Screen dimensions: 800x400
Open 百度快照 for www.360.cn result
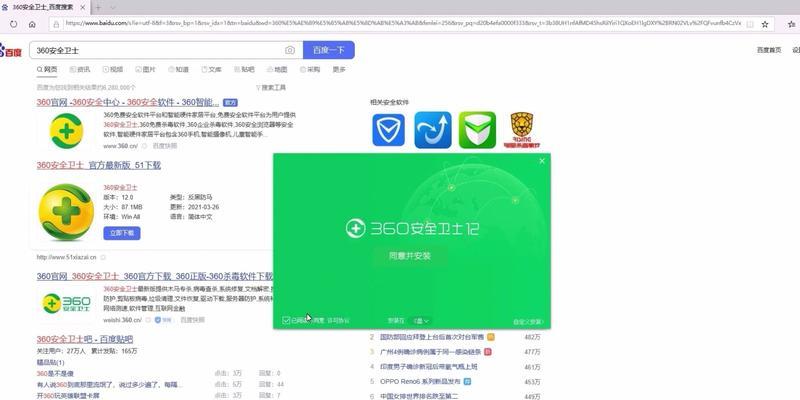point(165,146)
